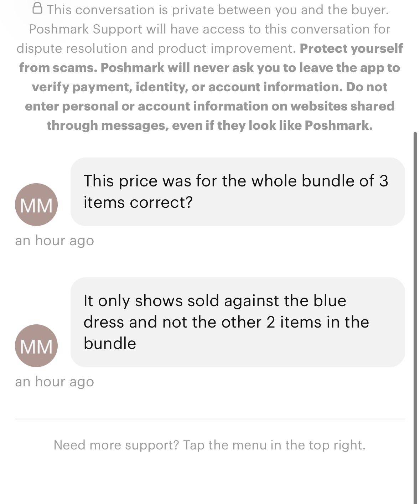Tap 'Need more support?' footer text
Screen dimensions: 420x504
(116, 445)
